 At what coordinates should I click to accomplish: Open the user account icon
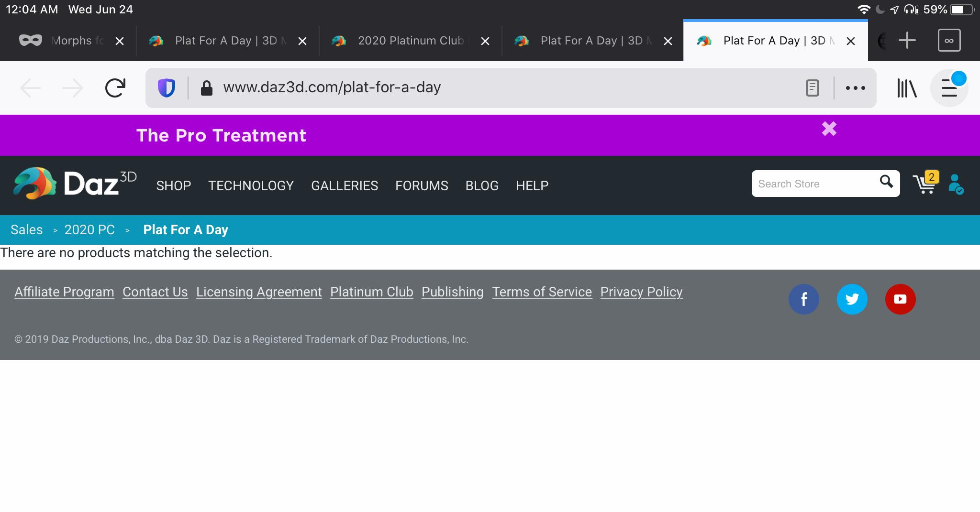[956, 184]
